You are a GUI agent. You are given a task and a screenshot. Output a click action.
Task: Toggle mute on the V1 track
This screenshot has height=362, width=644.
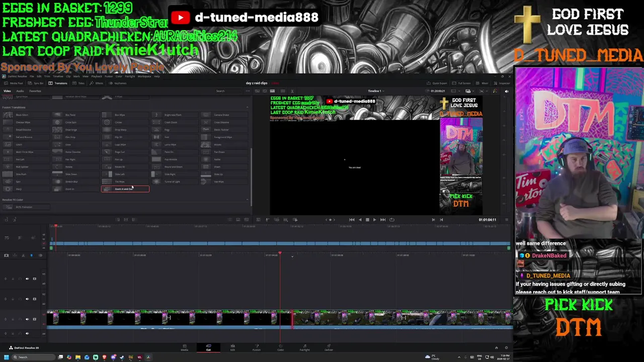pos(27,319)
